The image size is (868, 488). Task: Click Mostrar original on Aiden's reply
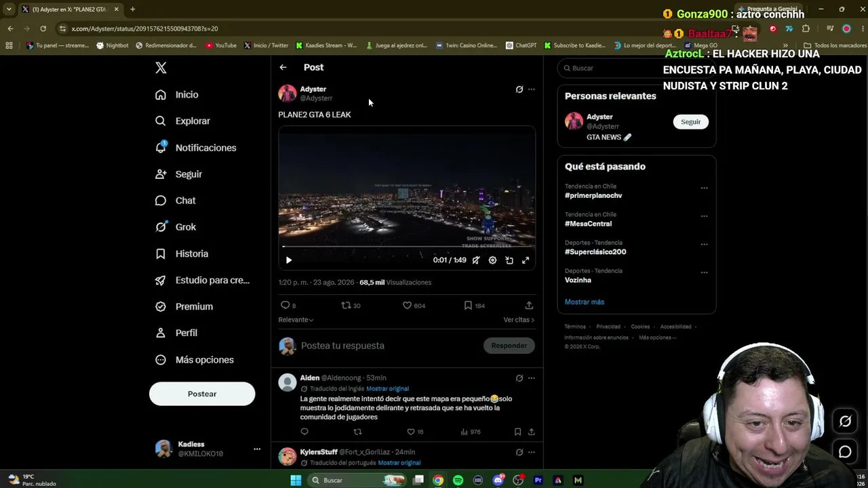point(387,389)
